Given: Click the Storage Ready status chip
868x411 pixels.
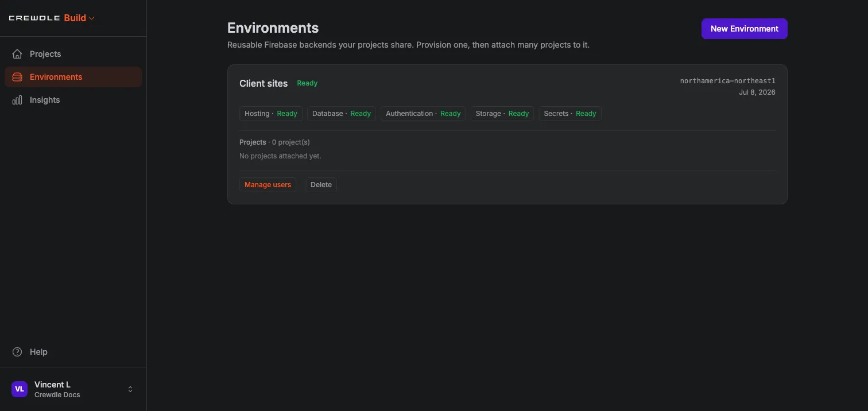Looking at the screenshot, I should pyautogui.click(x=502, y=114).
